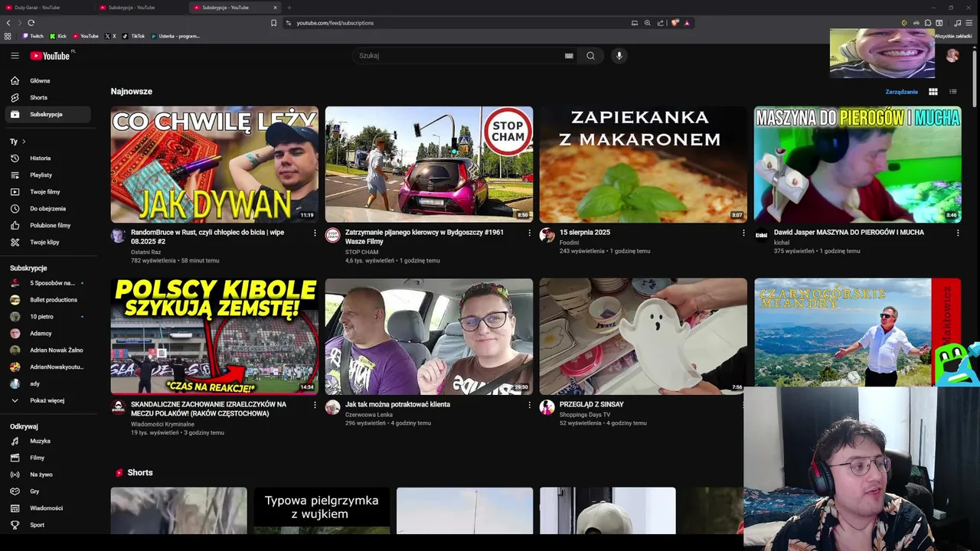The height and width of the screenshot is (551, 980).
Task: Switch to list view layout
Action: [x=953, y=92]
